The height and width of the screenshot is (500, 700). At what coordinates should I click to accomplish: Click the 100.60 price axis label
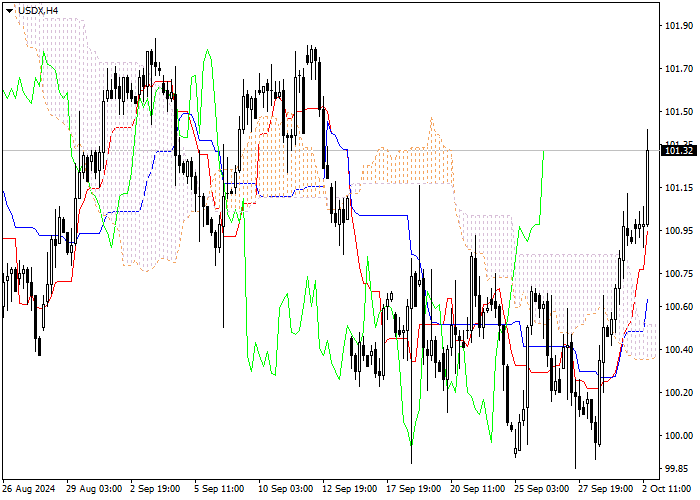click(x=679, y=306)
